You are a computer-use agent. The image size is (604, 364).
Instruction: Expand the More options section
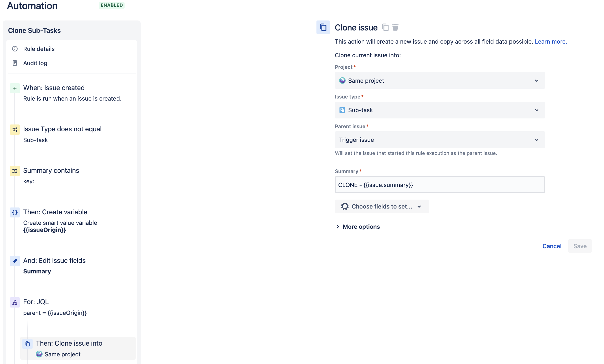(x=361, y=226)
